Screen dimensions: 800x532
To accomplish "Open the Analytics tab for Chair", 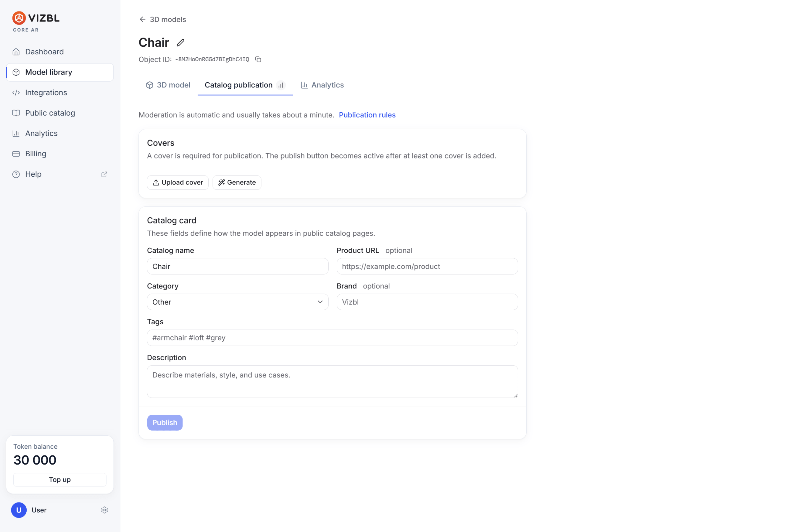I will click(322, 85).
